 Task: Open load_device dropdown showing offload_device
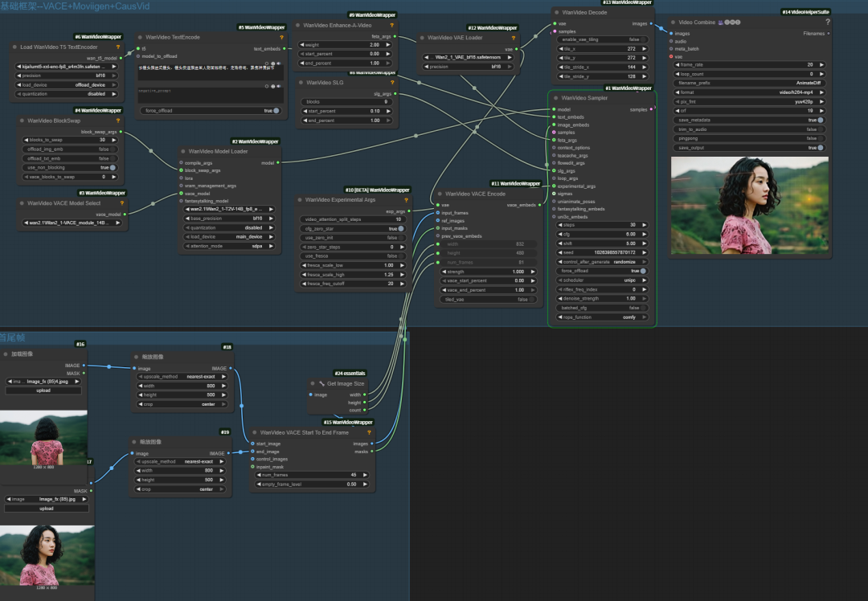pyautogui.click(x=67, y=85)
